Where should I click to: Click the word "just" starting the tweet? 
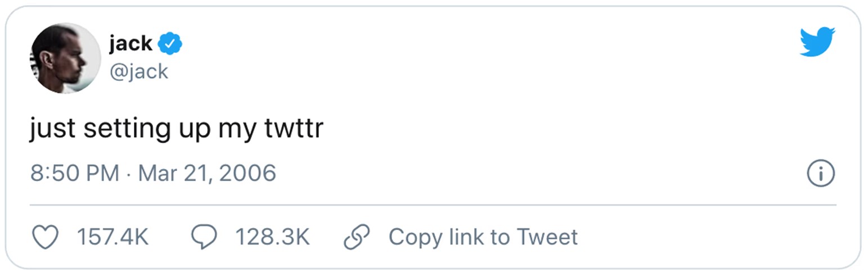[52, 129]
